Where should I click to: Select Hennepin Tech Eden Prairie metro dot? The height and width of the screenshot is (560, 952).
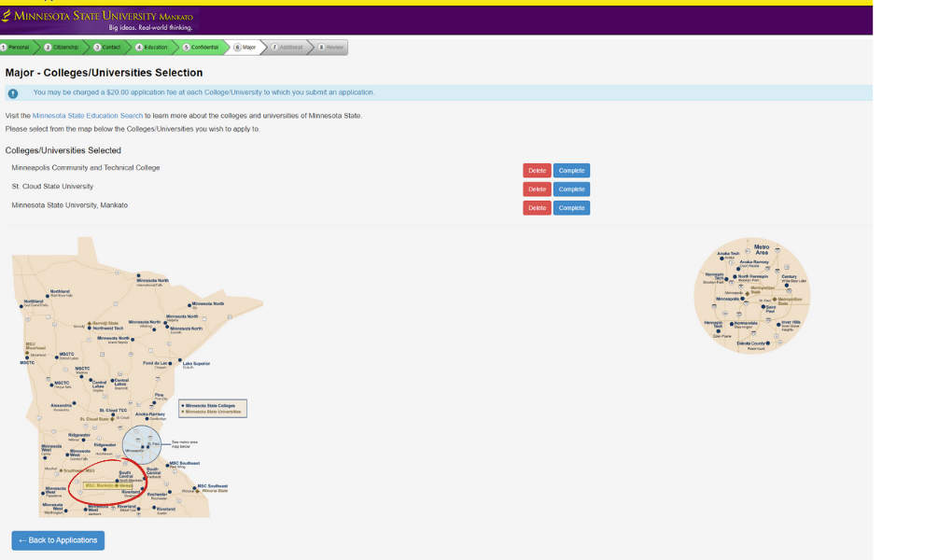click(x=719, y=331)
